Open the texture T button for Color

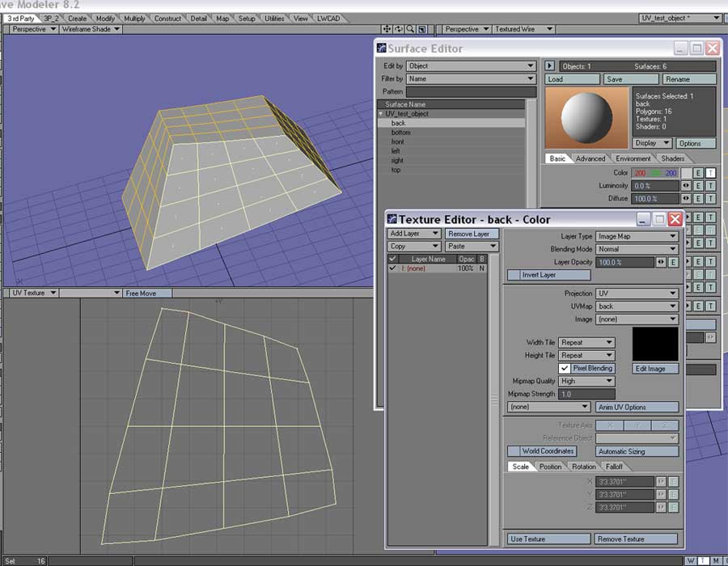(710, 173)
